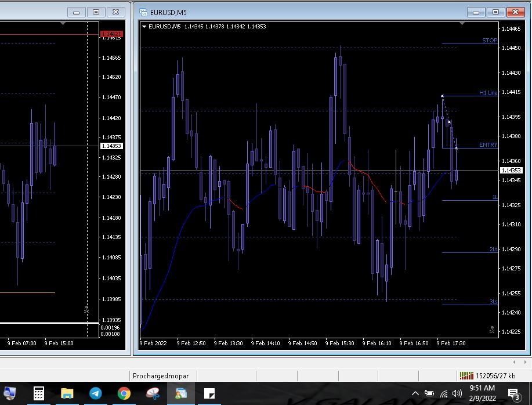This screenshot has width=532, height=405.
Task: Open the Snipping Tool taskbar icon
Action: tap(153, 394)
